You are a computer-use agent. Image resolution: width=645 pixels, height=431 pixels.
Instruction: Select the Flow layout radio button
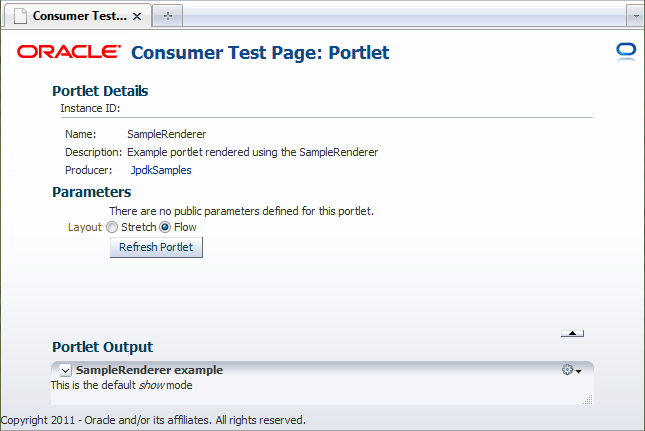point(165,227)
